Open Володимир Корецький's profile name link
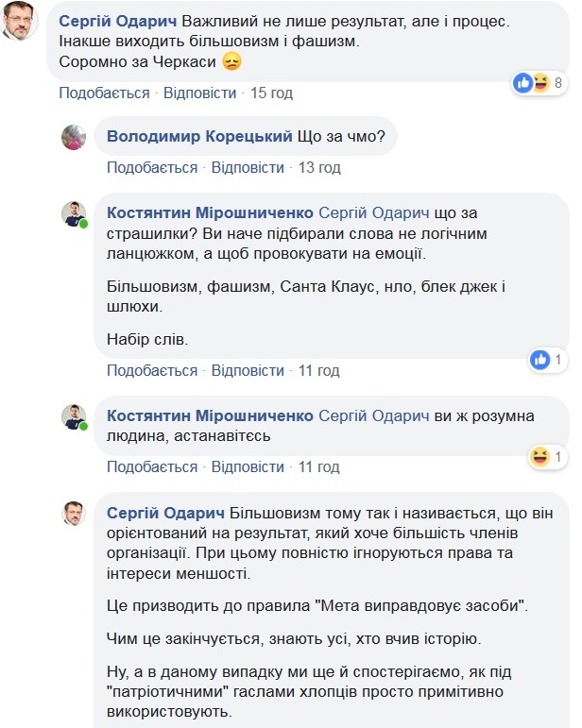The image size is (582, 728). [199, 137]
